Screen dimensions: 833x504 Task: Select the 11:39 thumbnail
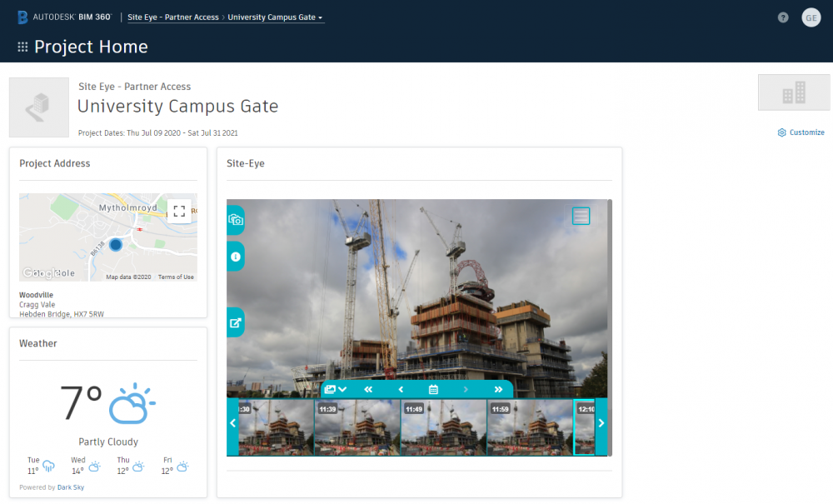(x=357, y=427)
